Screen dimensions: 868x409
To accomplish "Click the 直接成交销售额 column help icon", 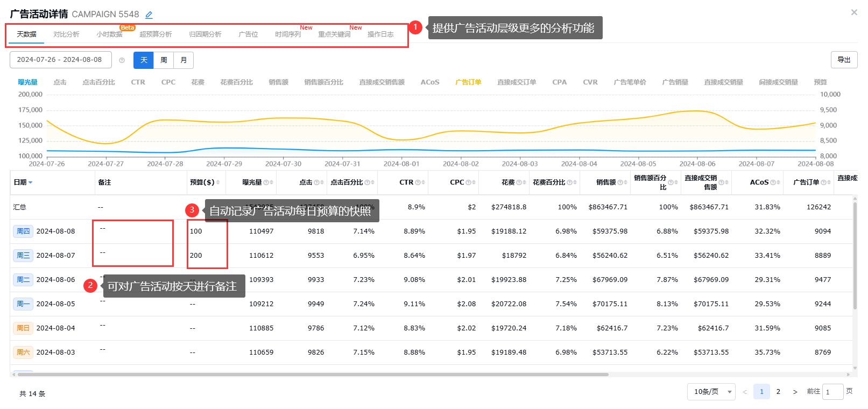I will click(721, 182).
